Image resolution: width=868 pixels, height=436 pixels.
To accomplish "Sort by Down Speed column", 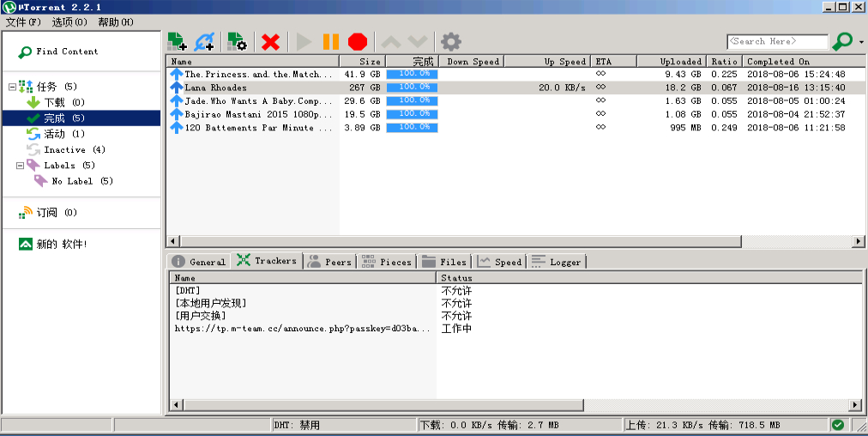I will (472, 62).
